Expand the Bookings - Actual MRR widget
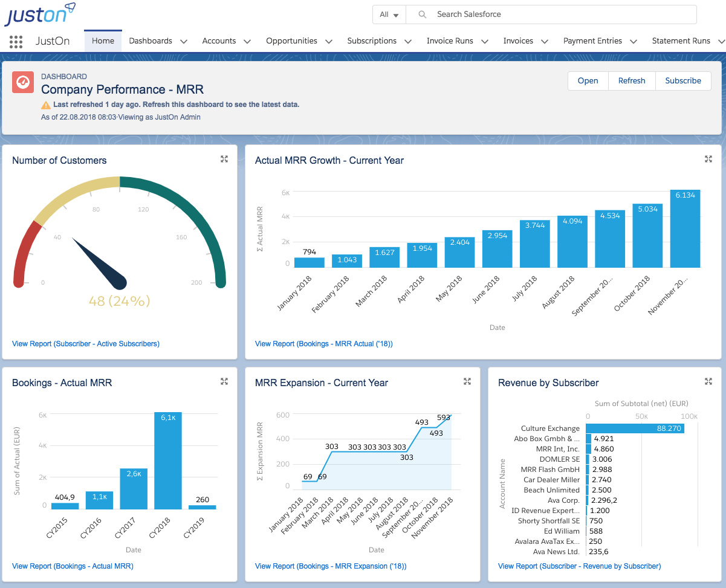 (224, 381)
